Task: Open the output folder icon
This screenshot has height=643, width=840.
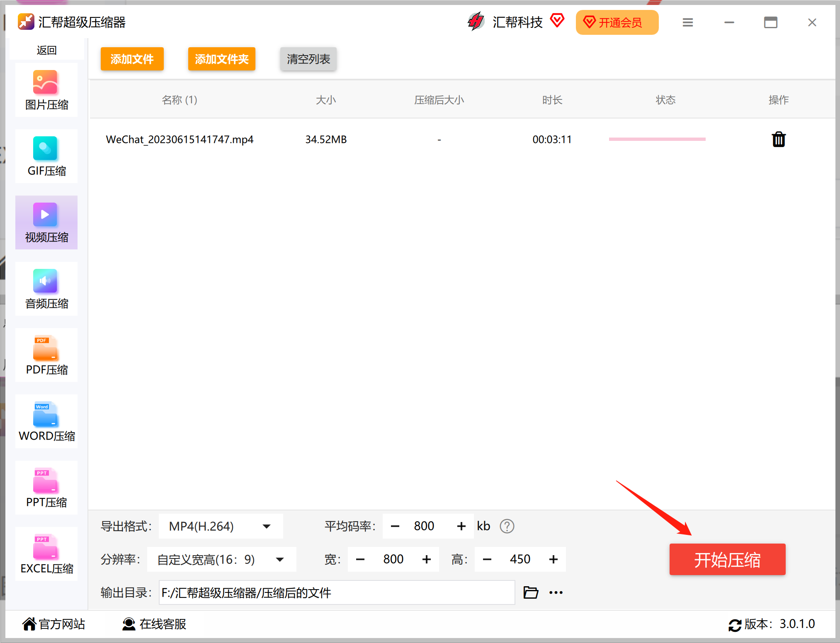Action: tap(531, 592)
